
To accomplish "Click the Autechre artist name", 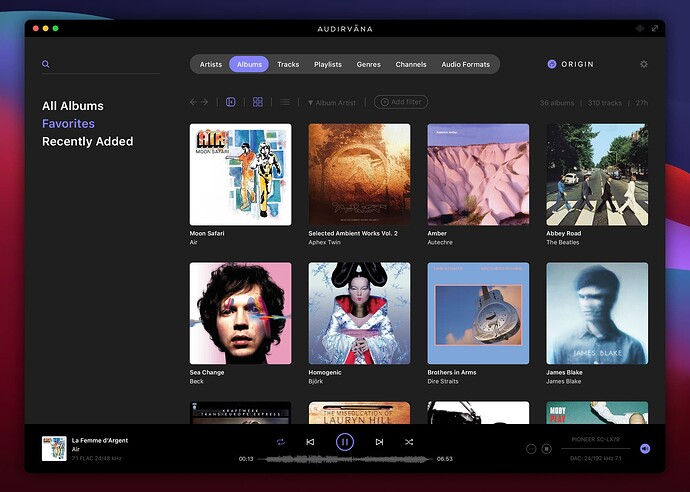I will 440,242.
